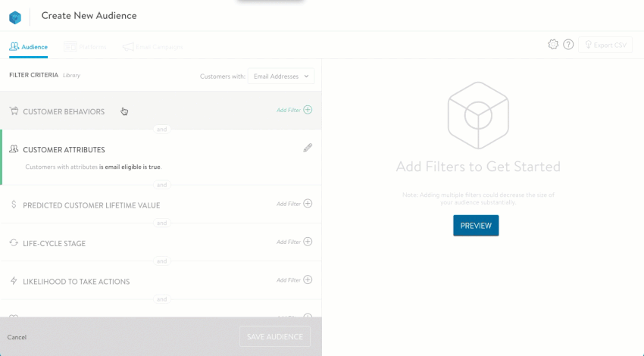Click the plus icon for Customer Behaviors
Image resolution: width=644 pixels, height=356 pixels.
pos(308,110)
